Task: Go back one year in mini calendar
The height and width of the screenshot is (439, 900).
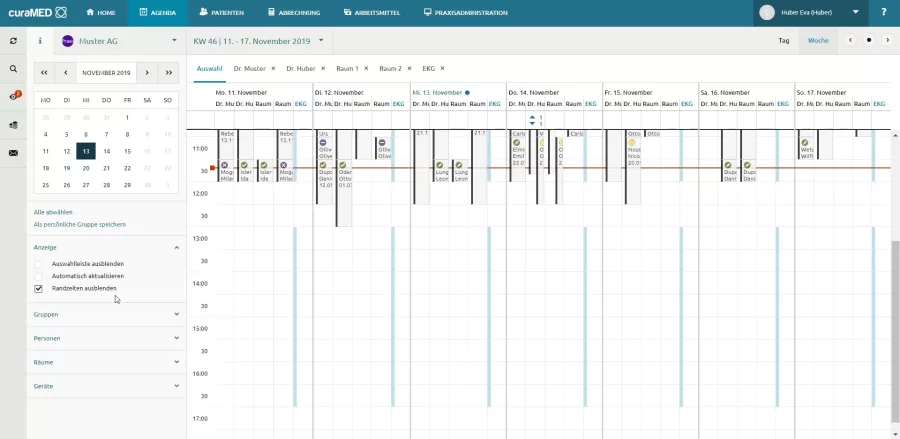Action: click(44, 73)
